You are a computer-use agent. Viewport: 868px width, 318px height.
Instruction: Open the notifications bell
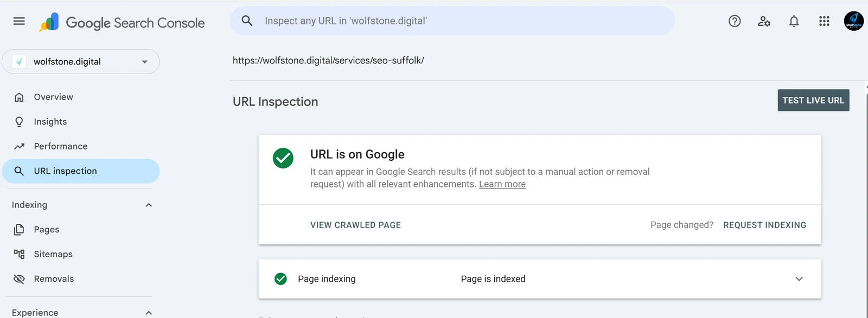click(794, 21)
